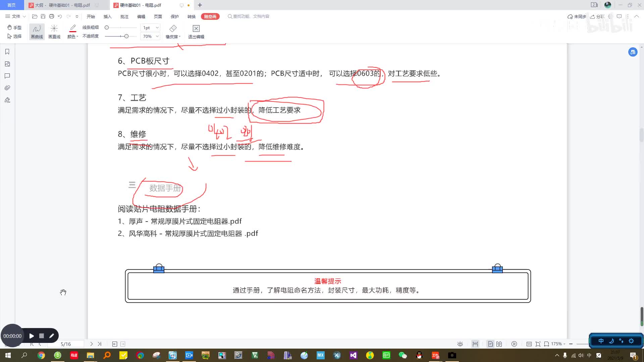Show hidden system tray icons
This screenshot has height=362, width=644.
click(557, 355)
